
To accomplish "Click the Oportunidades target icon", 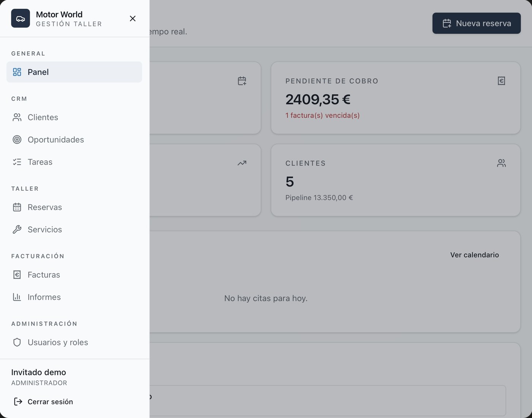I will click(17, 140).
